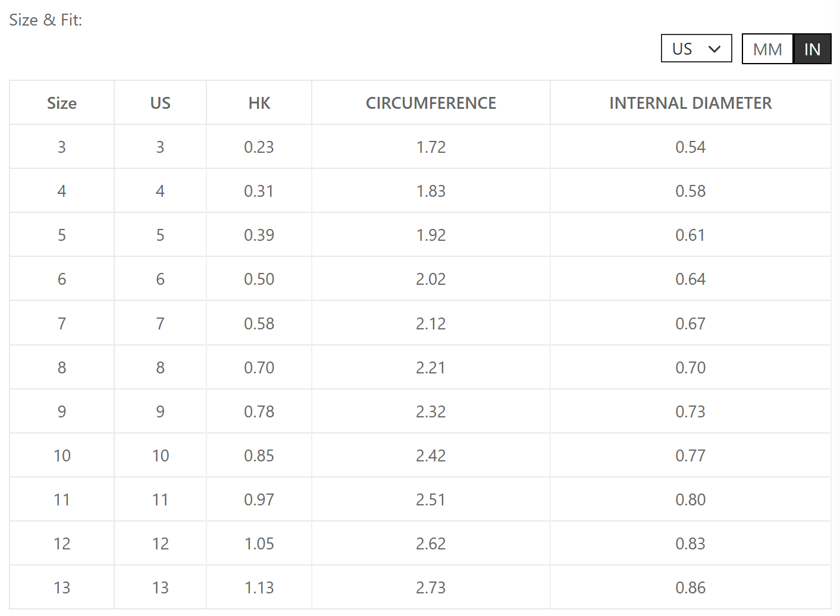Select the HK value 0.50 cell

[x=259, y=279]
